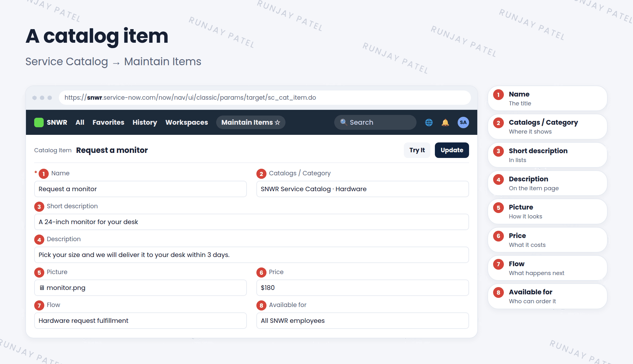Open the Catalogs / Category field
633x364 pixels.
pyautogui.click(x=362, y=189)
